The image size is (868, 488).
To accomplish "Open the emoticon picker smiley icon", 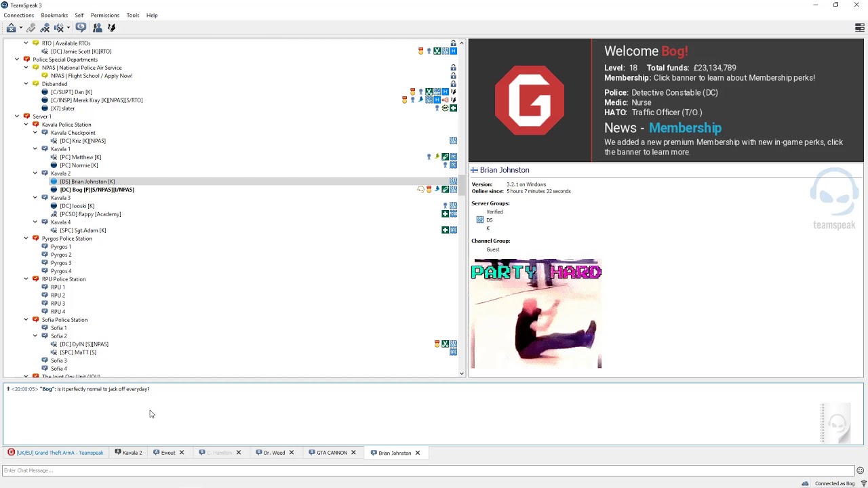I will [x=860, y=470].
